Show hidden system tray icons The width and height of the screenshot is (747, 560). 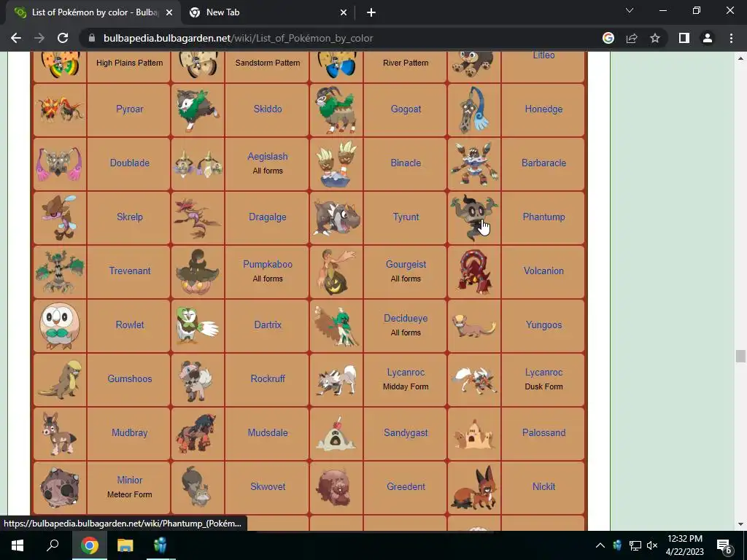coord(600,545)
